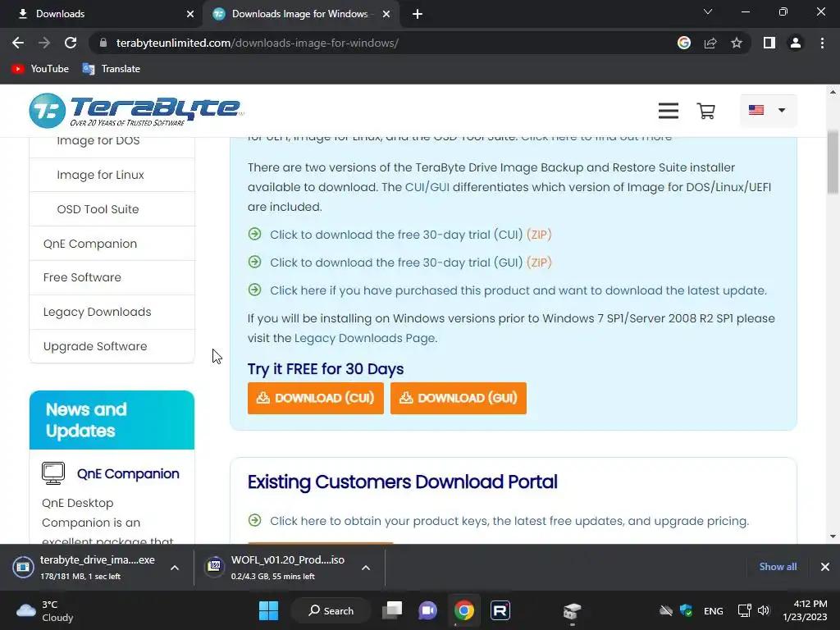Screen dimensions: 840x630
Task: Click the taskbar Search box
Action: coord(331,610)
